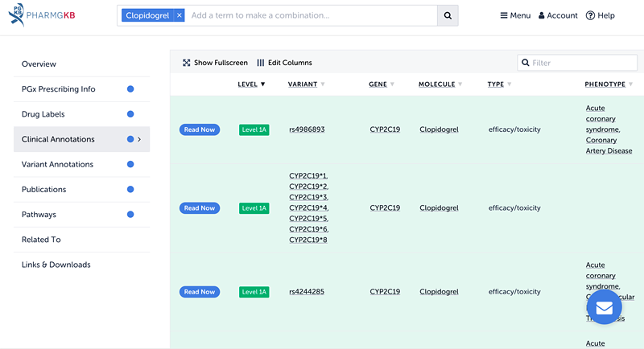Screen dimensions: 644x349
Task: Sort by PHENOTYPE column
Action: (x=609, y=84)
